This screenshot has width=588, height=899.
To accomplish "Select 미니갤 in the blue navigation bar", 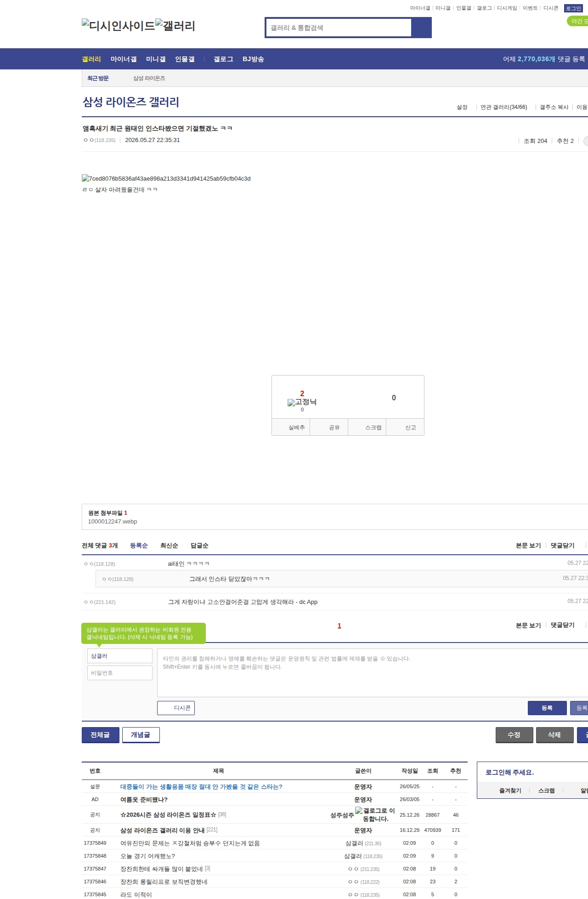I will tap(156, 59).
